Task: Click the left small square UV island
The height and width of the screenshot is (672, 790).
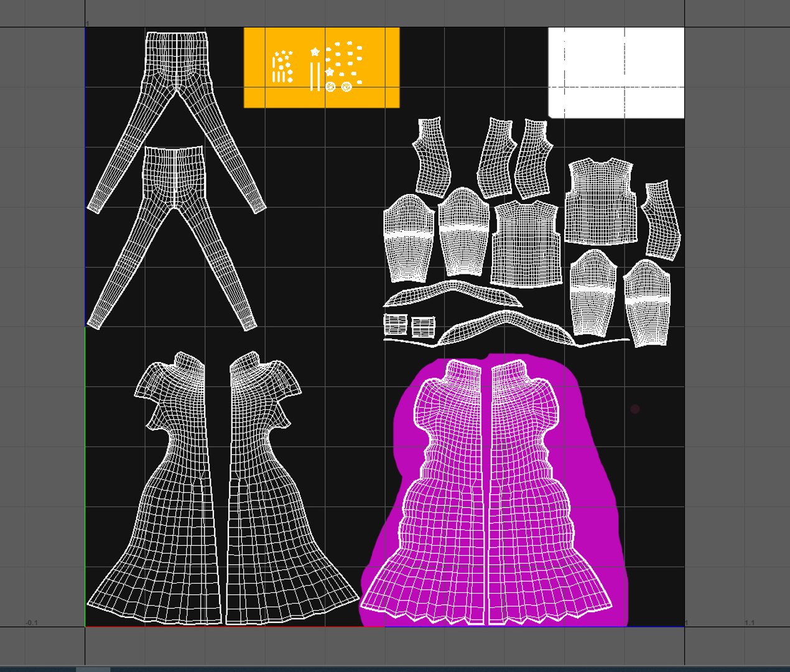Action: [x=395, y=324]
